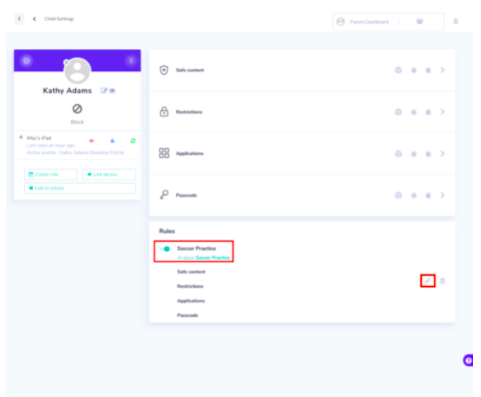
Task: Toggle the Soccer Practice rule switch
Action: [x=165, y=249]
